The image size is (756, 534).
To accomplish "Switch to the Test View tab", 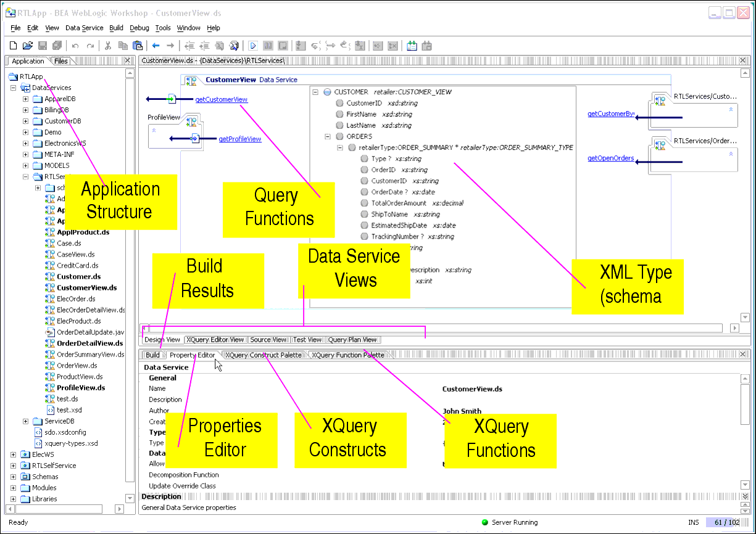I will point(307,340).
